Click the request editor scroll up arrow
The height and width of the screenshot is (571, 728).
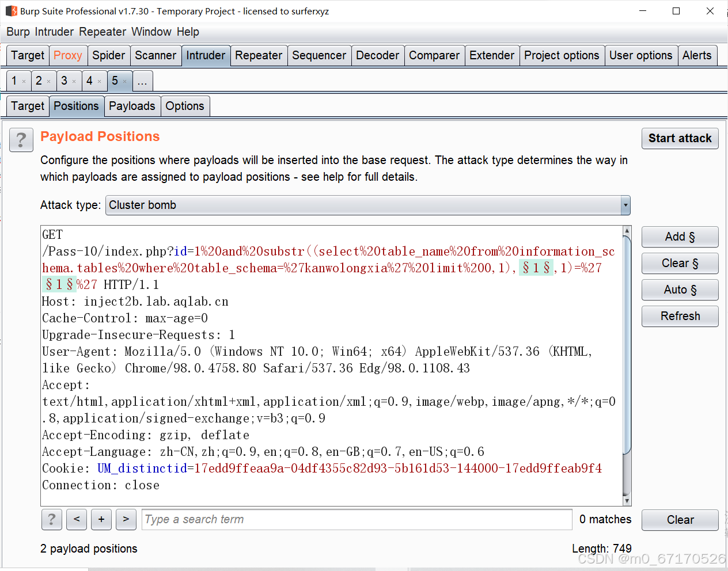(627, 231)
